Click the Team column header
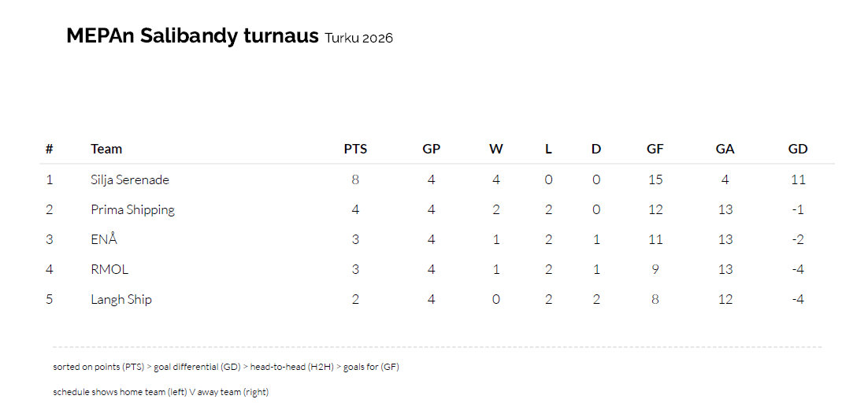The height and width of the screenshot is (414, 868). pos(106,149)
